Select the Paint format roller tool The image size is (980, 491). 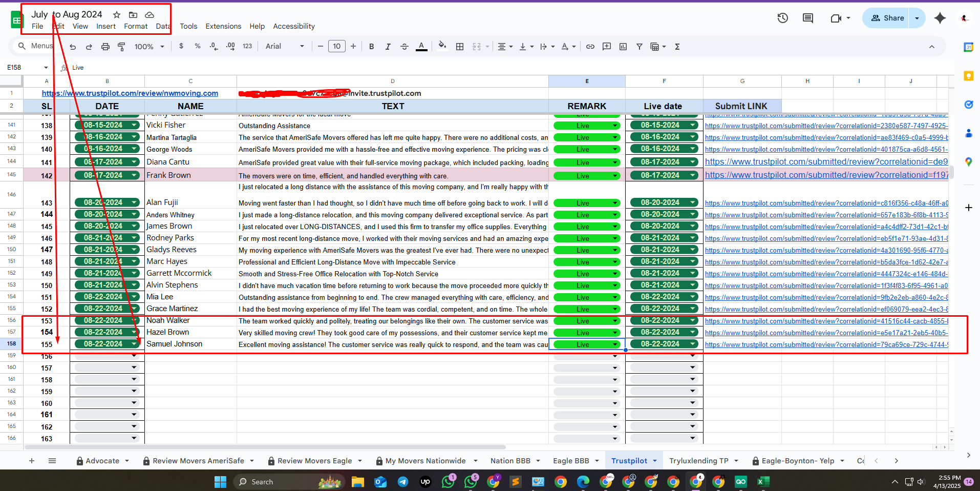click(121, 47)
